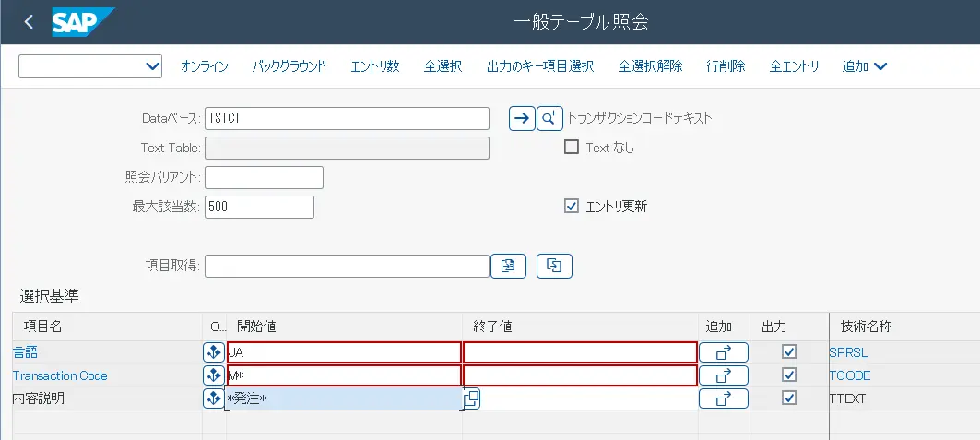Toggle the 出力 checkbox for TCODE row
Screen dimensions: 980x440
coord(788,375)
